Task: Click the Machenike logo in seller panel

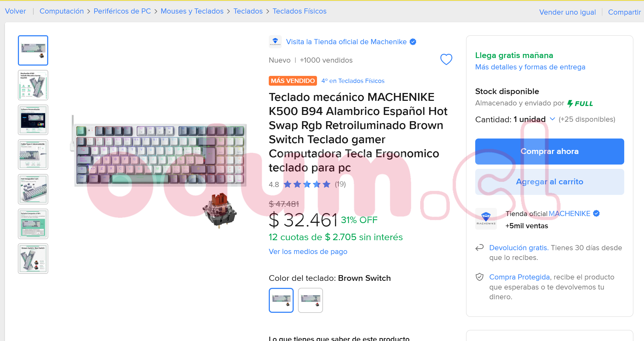Action: [x=486, y=219]
